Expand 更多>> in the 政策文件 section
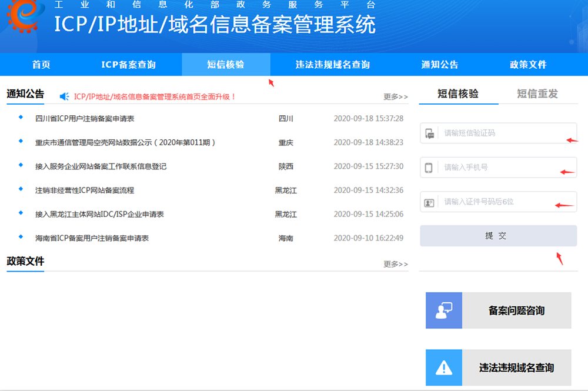 tap(395, 264)
